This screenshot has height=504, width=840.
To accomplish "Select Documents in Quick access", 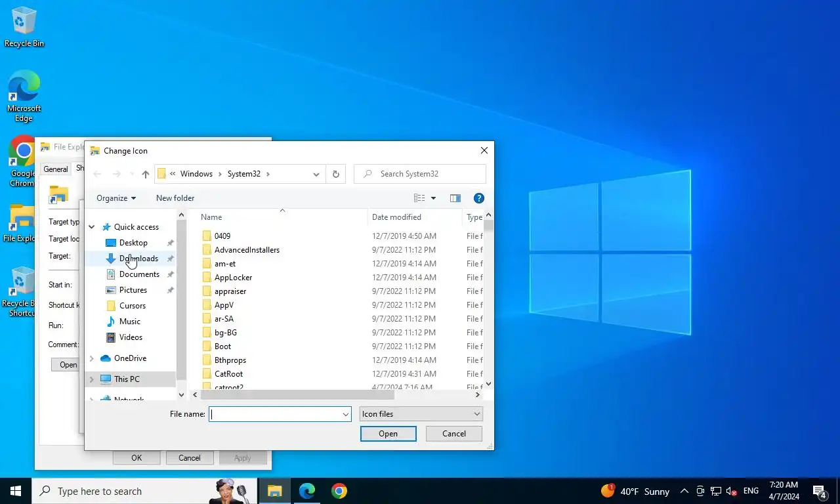I will 139,274.
